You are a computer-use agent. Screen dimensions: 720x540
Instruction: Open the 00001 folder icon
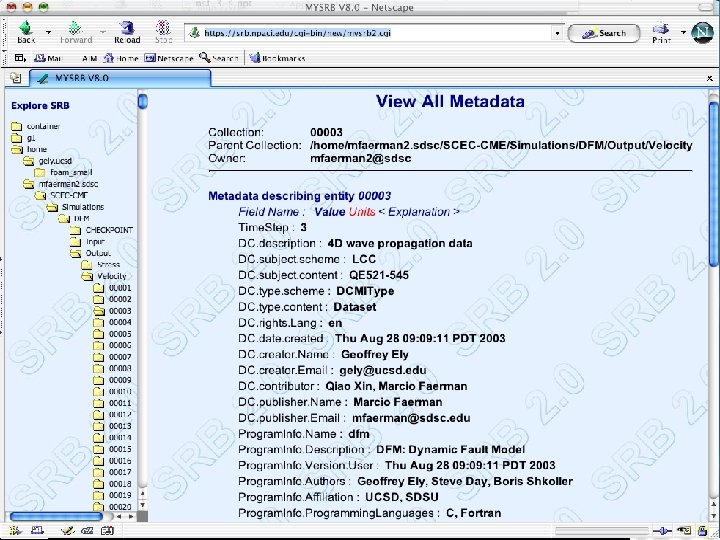coord(98,287)
